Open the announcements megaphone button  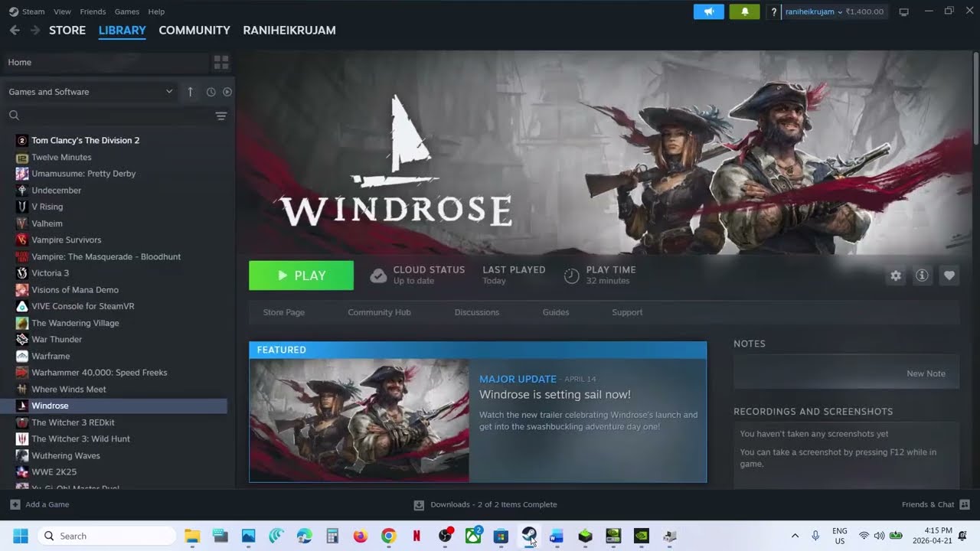point(709,11)
